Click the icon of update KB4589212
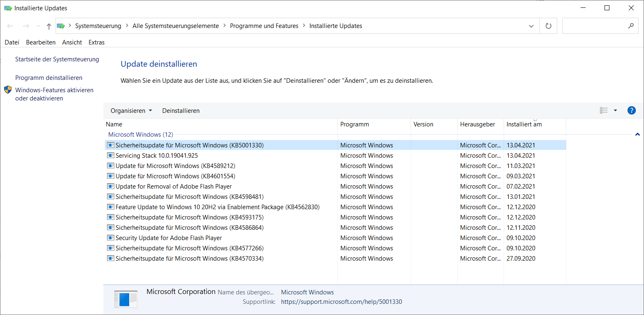The image size is (644, 315). click(110, 166)
